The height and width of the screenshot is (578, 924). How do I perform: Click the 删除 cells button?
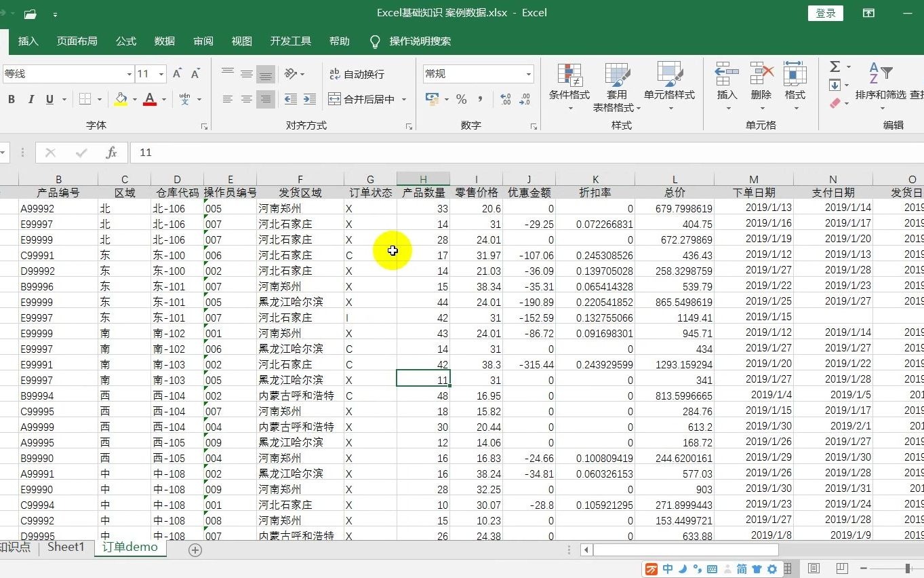coord(761,88)
